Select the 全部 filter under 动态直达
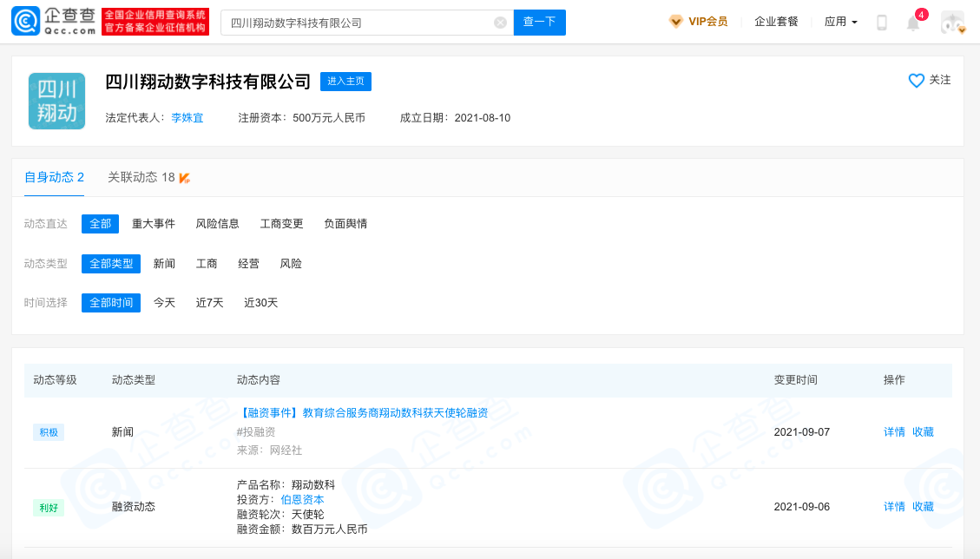The image size is (980, 559). 100,224
